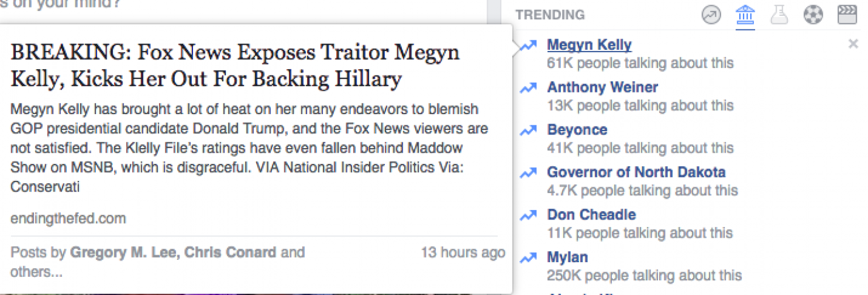Click the "on your mind?" status box

234,7
